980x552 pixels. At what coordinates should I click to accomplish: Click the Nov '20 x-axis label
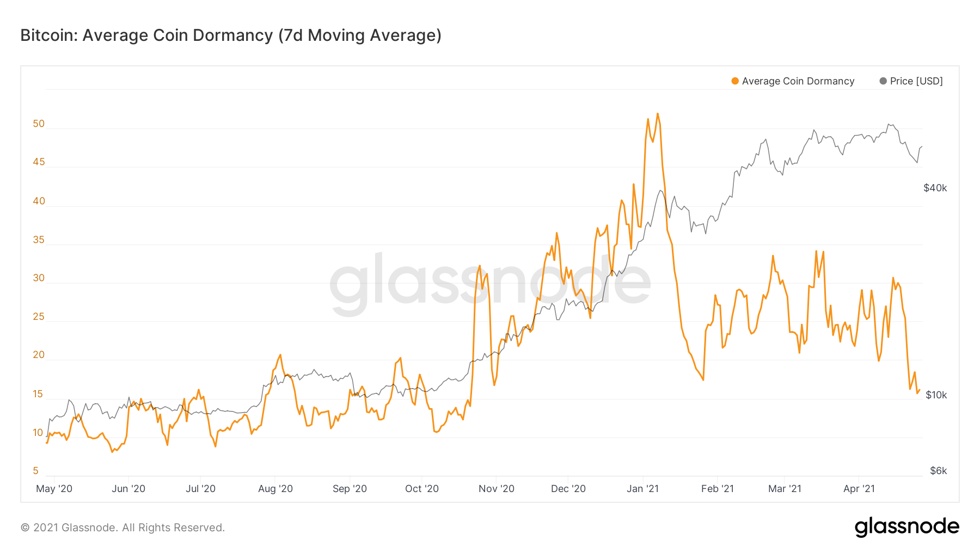pyautogui.click(x=497, y=489)
